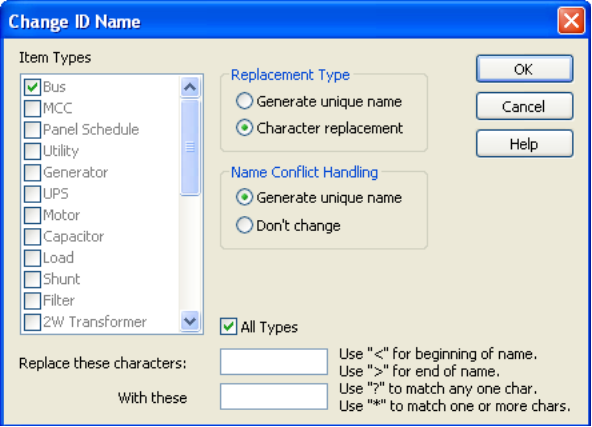Click the Item Types scrollbar thumb
Screen dimensions: 592x427
point(190,147)
